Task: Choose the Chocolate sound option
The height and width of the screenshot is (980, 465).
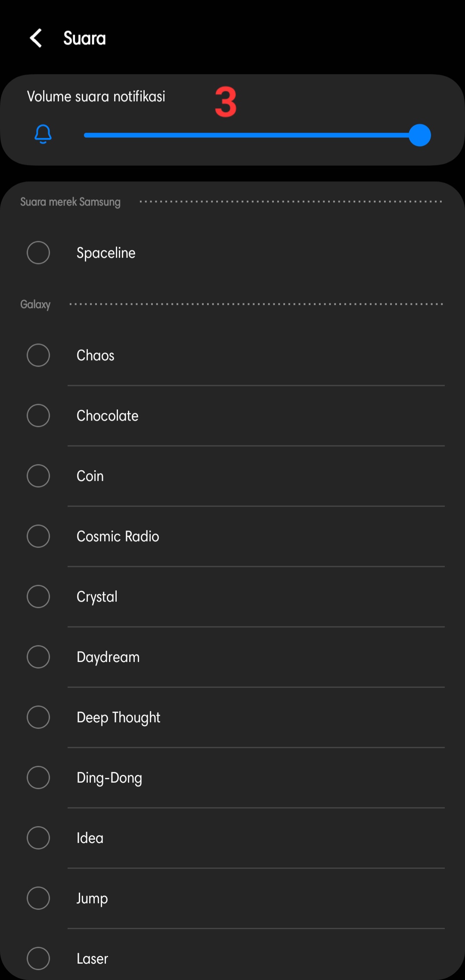Action: pos(38,415)
